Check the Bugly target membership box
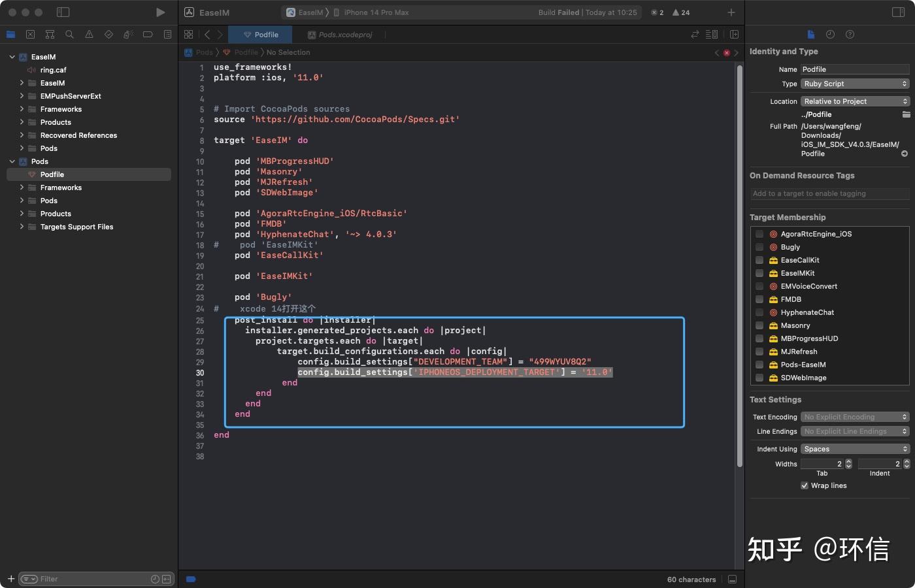This screenshot has width=915, height=588. pos(759,247)
